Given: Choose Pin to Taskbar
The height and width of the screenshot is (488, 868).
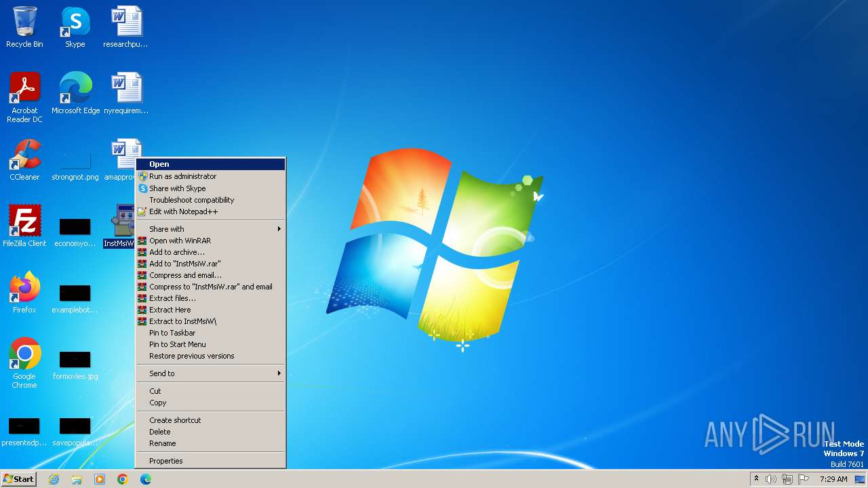Looking at the screenshot, I should pos(210,333).
